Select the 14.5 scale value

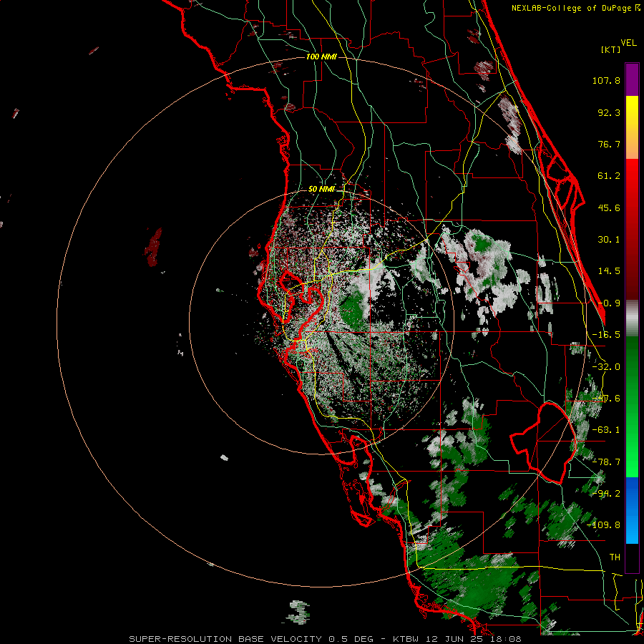click(x=609, y=271)
